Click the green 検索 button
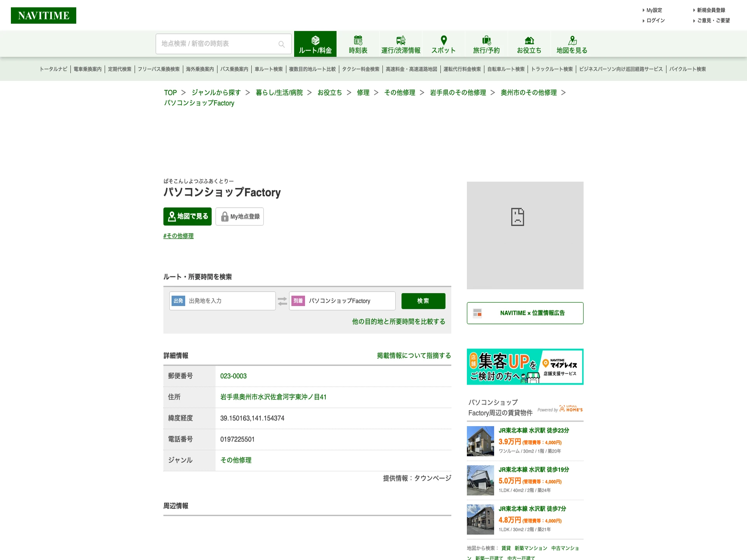 423,301
